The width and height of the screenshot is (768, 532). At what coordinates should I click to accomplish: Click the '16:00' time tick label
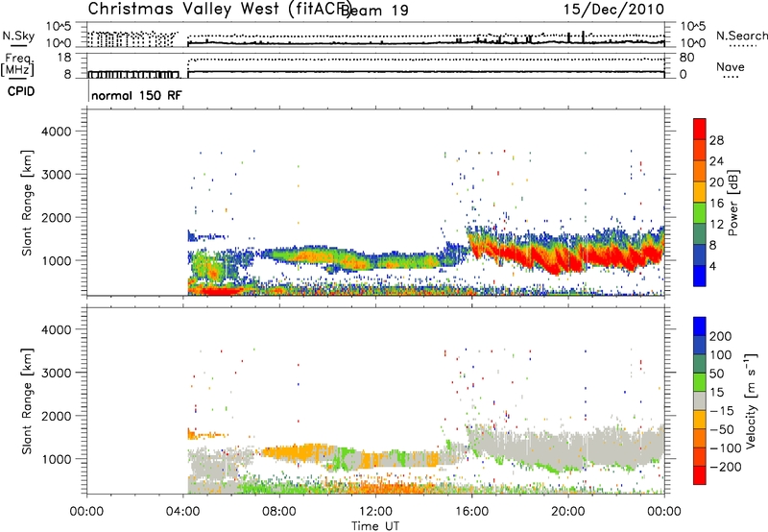tap(471, 512)
